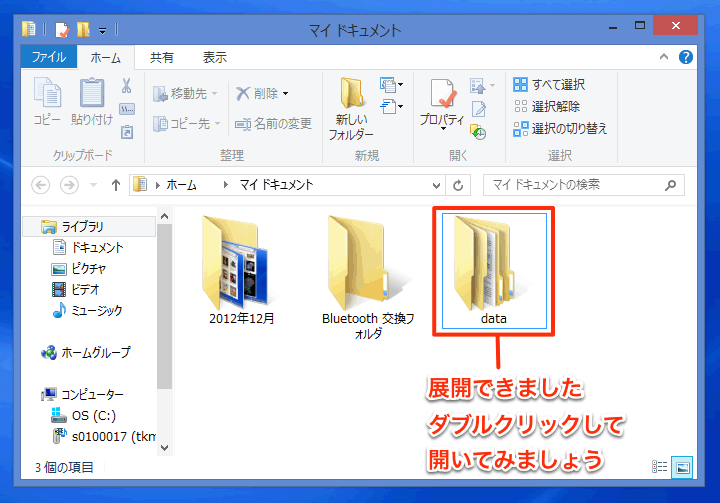Collapse the ribbon with the chevron
Image resolution: width=720 pixels, height=503 pixels.
pos(664,57)
